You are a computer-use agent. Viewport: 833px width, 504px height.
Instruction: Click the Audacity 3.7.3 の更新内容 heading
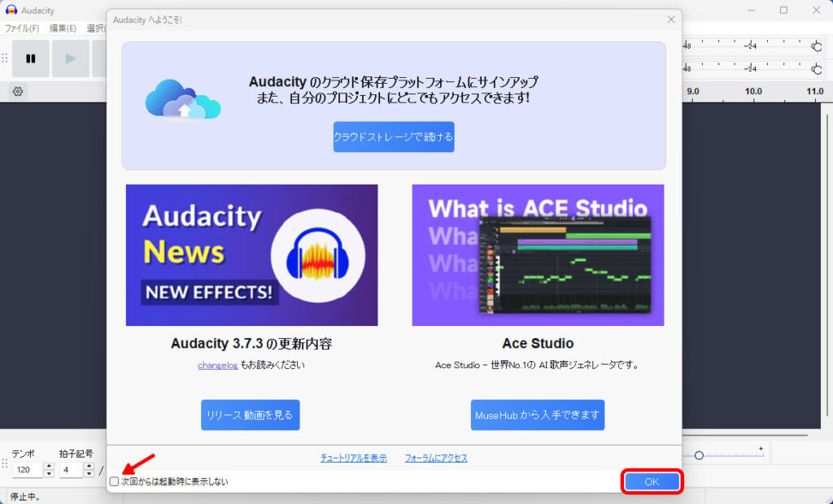(251, 344)
